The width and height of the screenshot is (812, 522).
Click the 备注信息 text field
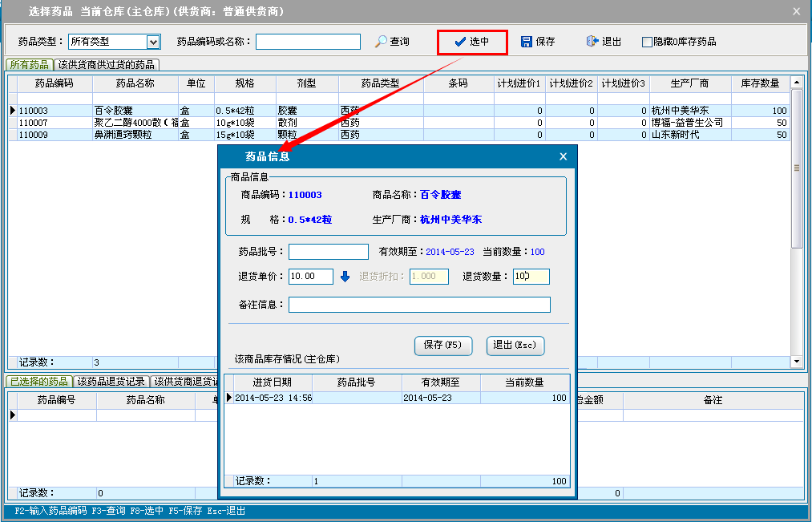point(419,305)
